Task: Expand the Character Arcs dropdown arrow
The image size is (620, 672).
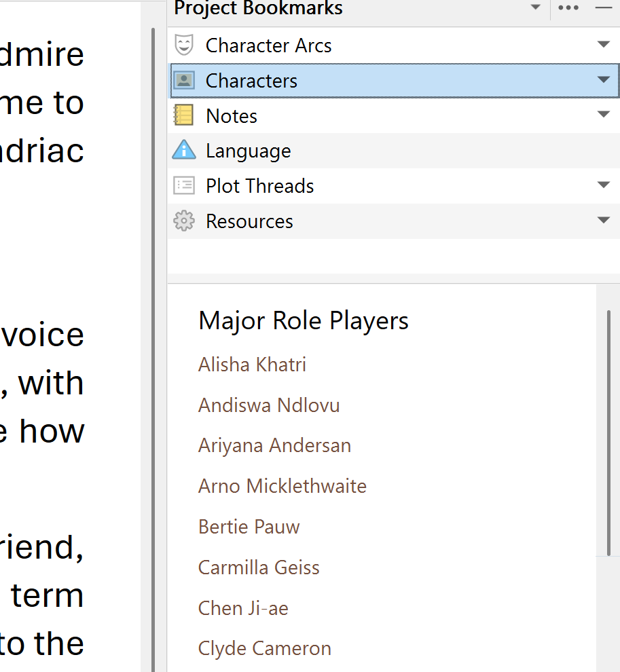Action: coord(603,45)
